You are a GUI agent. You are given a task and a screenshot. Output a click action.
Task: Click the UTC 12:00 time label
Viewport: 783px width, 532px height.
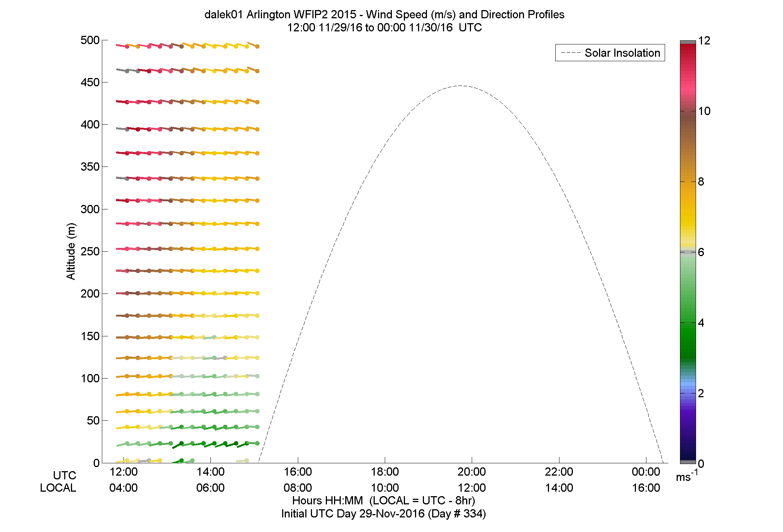124,472
